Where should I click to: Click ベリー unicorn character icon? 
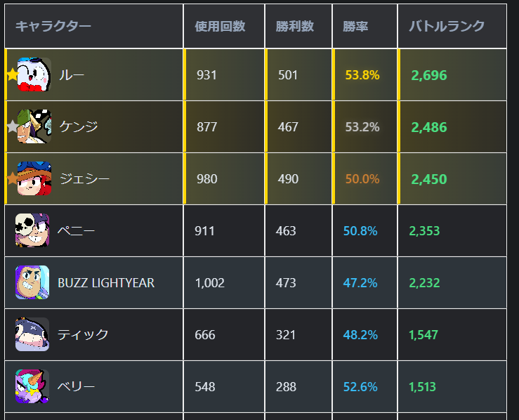(32, 386)
